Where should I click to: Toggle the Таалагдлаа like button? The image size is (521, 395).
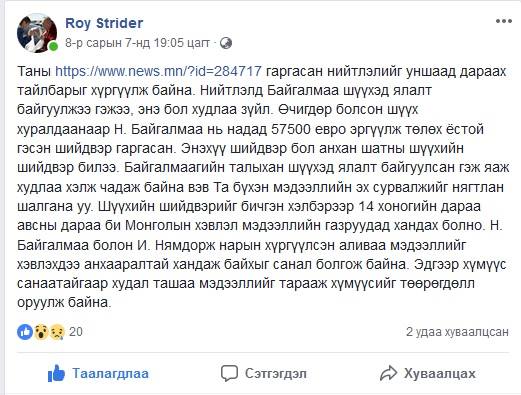tap(98, 373)
